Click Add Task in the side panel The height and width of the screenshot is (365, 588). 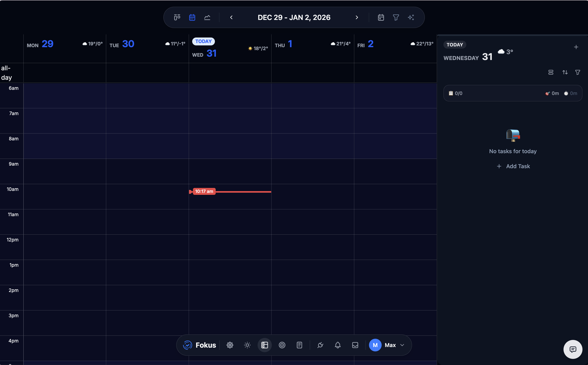[513, 166]
